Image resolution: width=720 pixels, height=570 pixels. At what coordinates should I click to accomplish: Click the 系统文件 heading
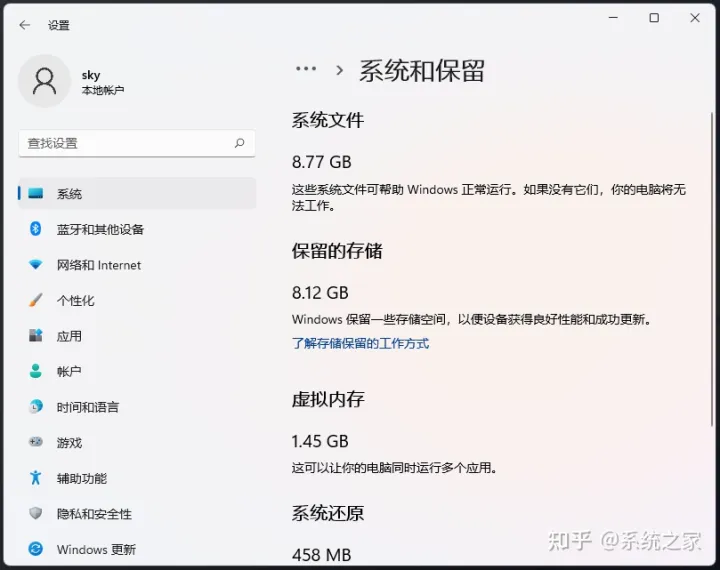click(328, 120)
